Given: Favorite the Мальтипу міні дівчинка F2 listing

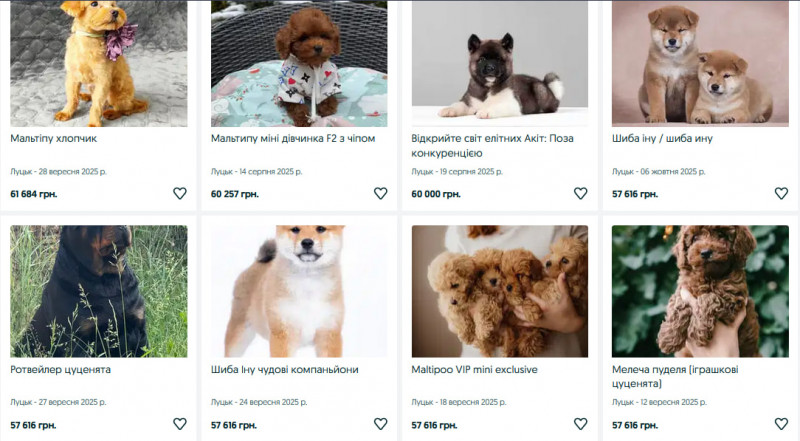Looking at the screenshot, I should coord(380,194).
